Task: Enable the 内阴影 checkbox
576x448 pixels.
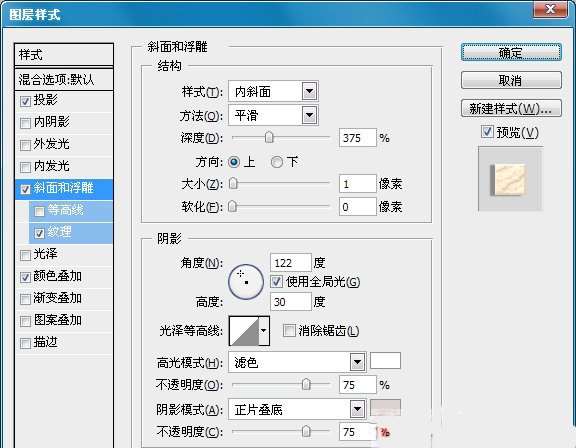Action: coord(25,123)
